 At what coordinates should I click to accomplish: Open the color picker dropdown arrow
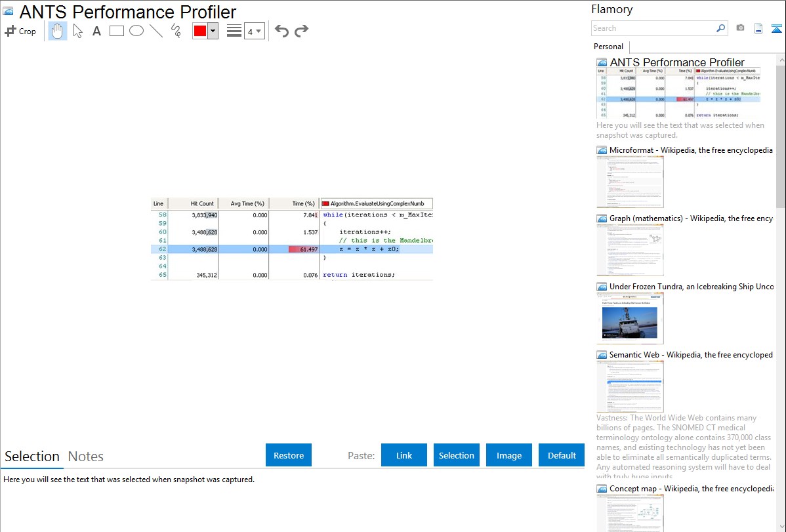(213, 31)
